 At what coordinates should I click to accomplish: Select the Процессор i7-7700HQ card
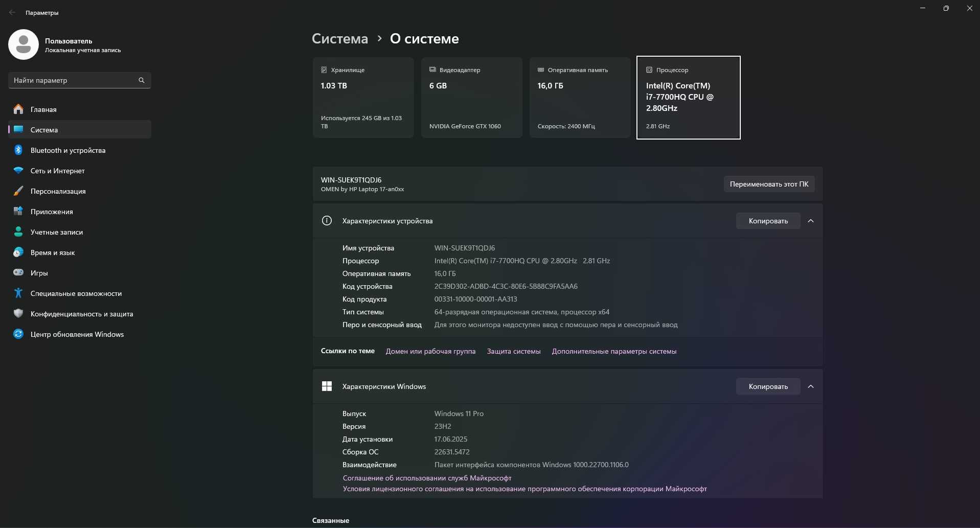point(688,97)
